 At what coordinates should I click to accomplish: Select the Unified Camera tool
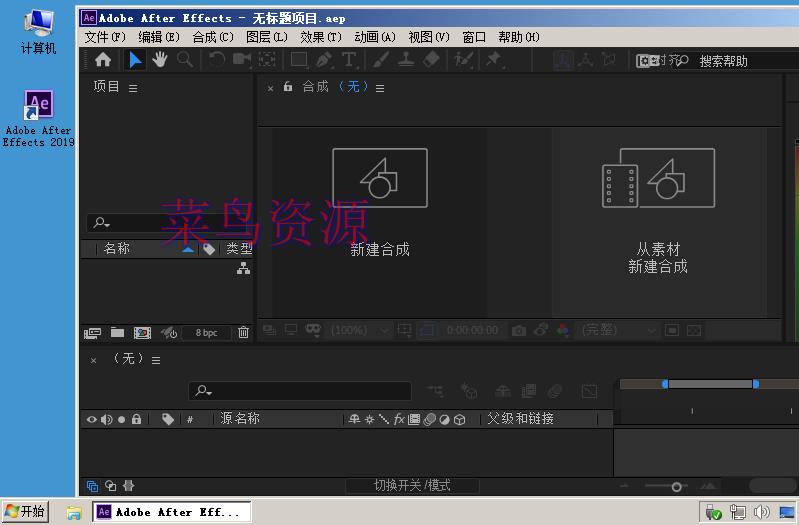(x=242, y=60)
